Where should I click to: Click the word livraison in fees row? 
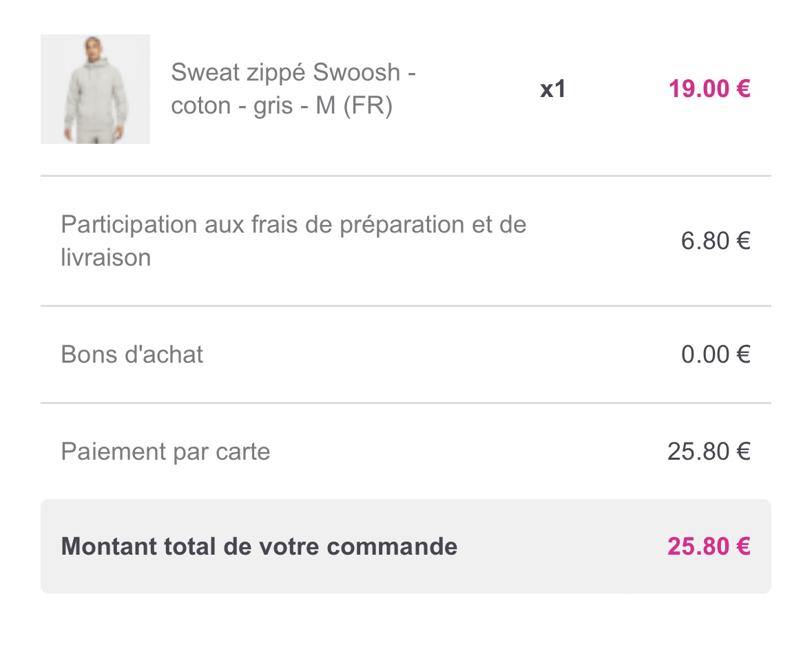[106, 257]
